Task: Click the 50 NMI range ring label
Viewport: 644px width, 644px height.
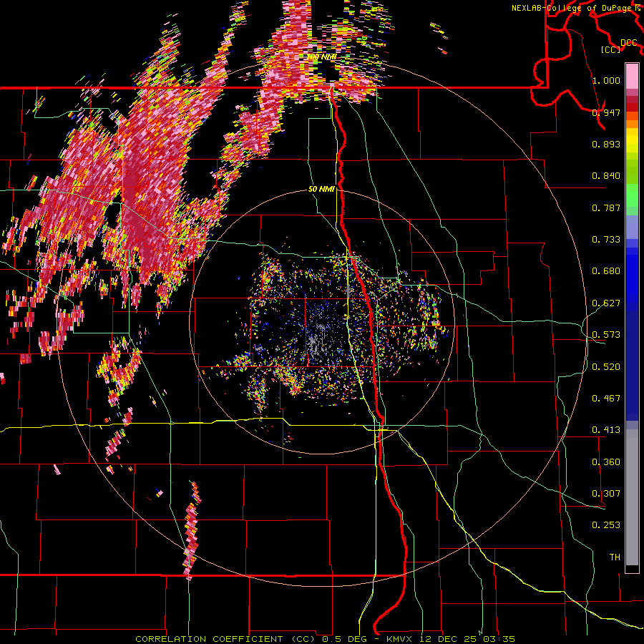Action: coord(321,190)
